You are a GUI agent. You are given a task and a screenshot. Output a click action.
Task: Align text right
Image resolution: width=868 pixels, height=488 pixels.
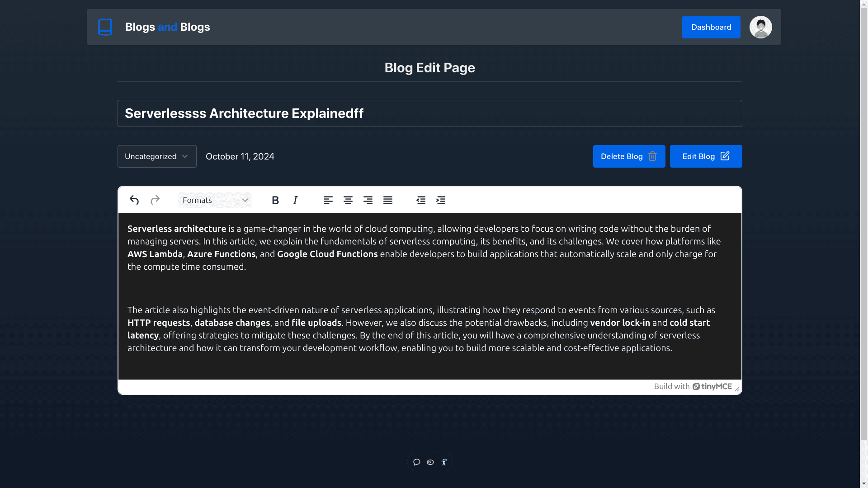point(368,200)
